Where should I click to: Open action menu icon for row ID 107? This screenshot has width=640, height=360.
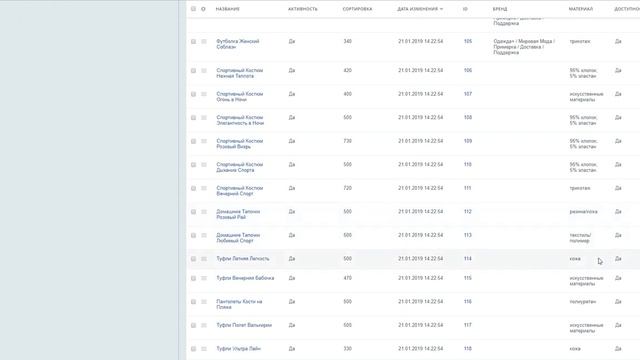coord(204,94)
